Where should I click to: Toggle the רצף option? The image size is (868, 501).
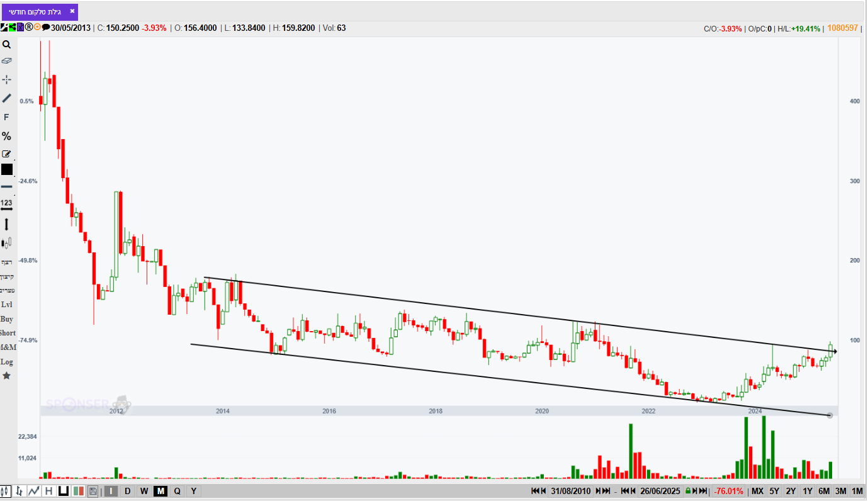pos(7,262)
